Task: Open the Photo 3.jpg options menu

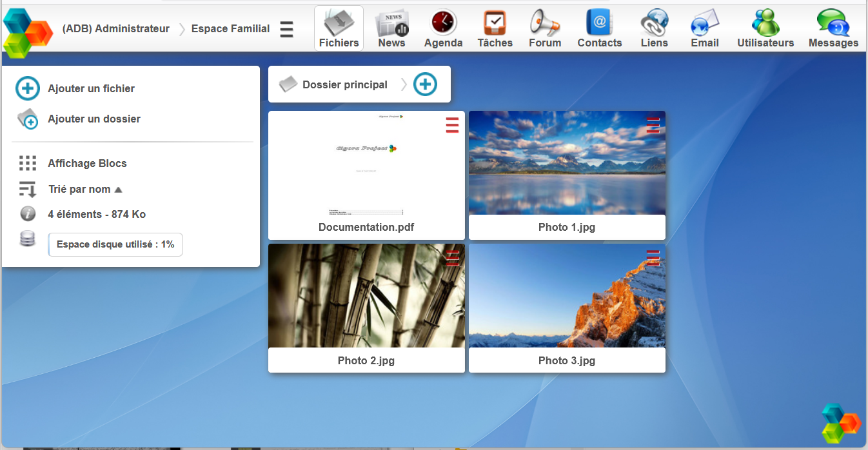Action: [653, 258]
